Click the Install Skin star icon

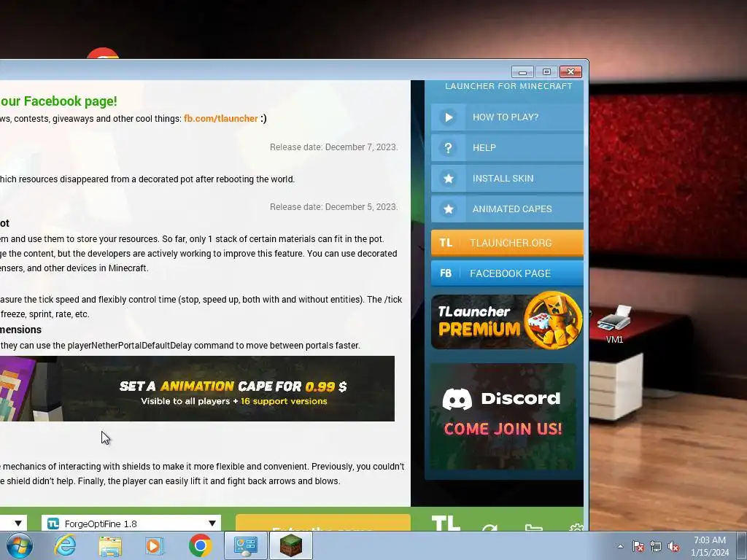pos(449,179)
